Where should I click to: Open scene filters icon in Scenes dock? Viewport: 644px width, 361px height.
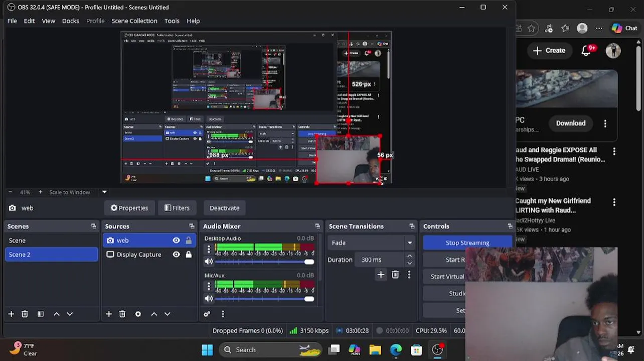click(x=41, y=314)
